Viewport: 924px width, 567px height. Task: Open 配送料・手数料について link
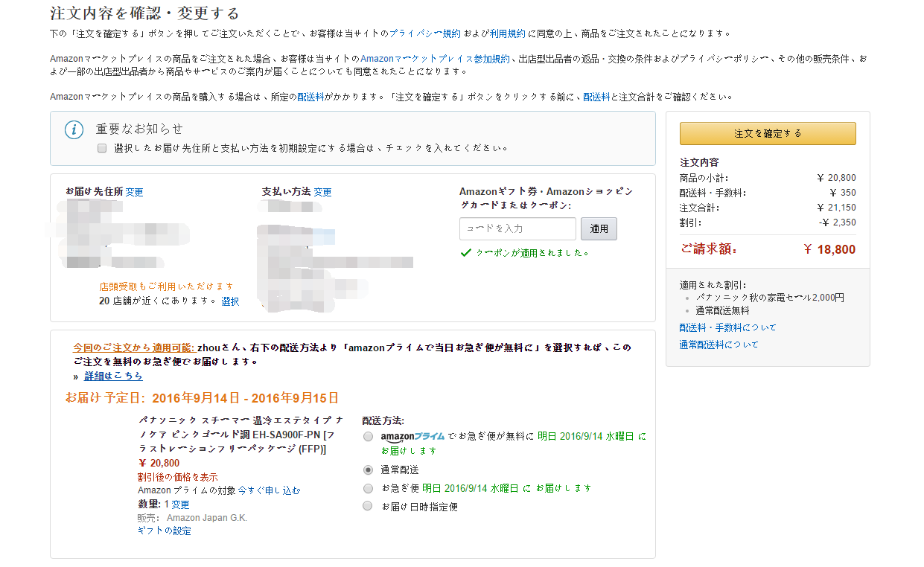[727, 327]
